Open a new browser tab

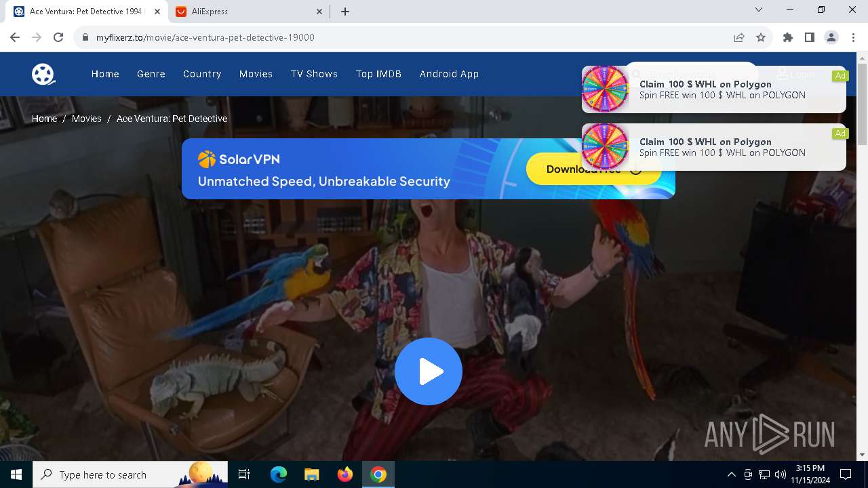click(x=345, y=12)
